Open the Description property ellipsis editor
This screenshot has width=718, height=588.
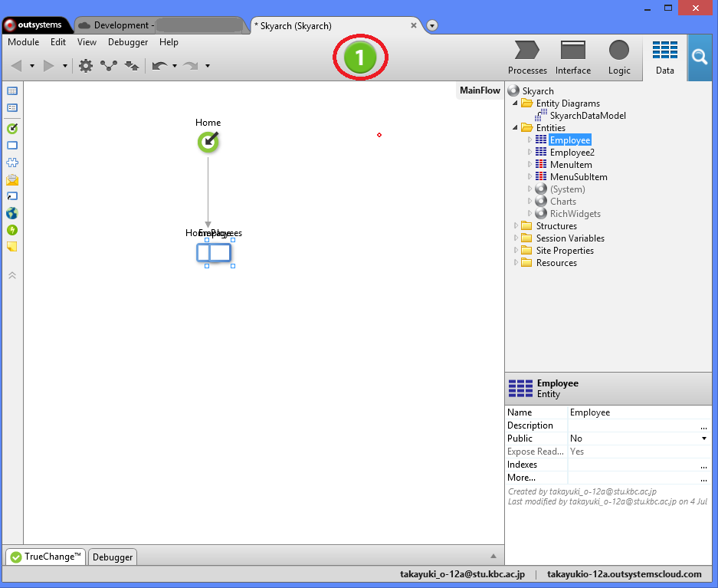(x=703, y=426)
